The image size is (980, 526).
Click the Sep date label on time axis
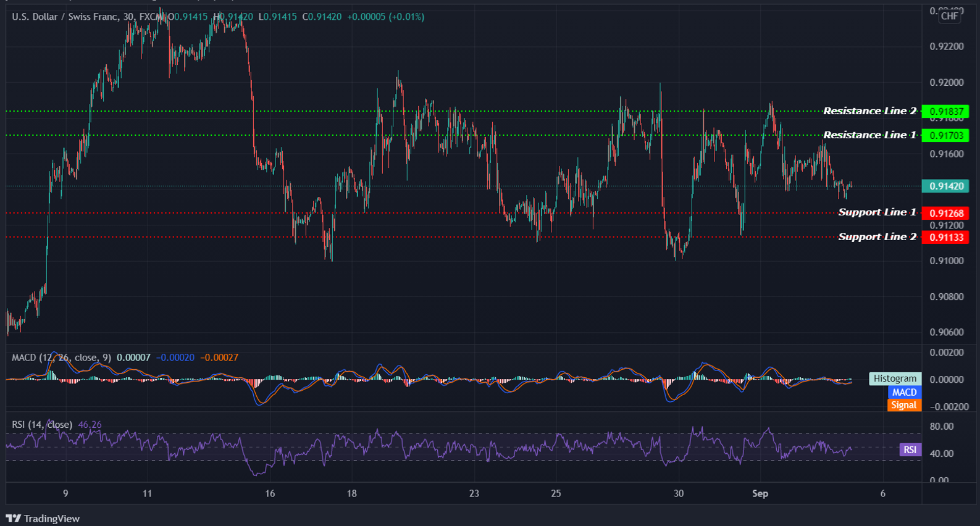coord(760,493)
